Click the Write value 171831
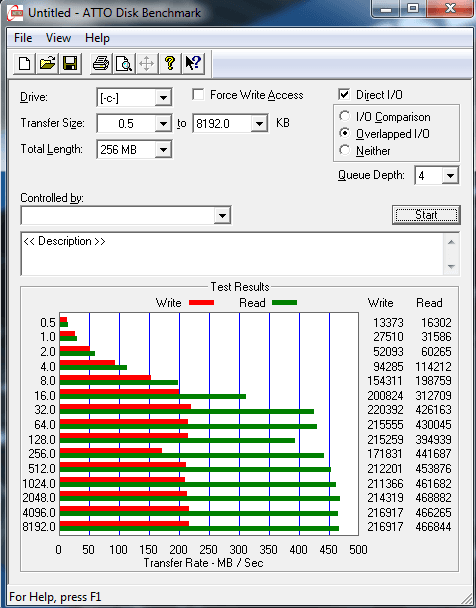The image size is (476, 608). [385, 454]
